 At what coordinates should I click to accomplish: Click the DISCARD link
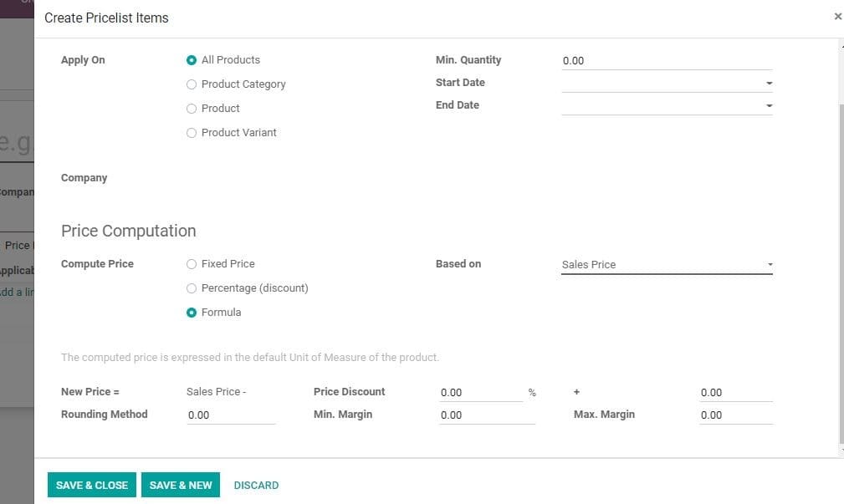click(256, 485)
